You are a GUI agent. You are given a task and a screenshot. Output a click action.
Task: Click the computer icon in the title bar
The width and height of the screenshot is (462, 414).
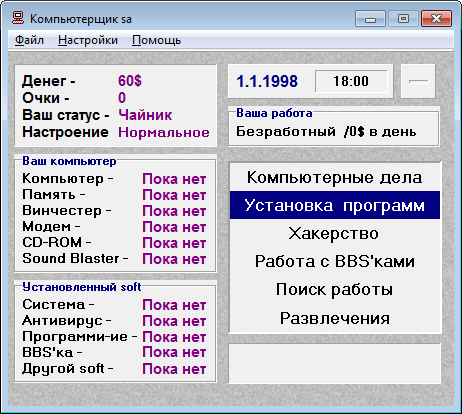[x=18, y=18]
